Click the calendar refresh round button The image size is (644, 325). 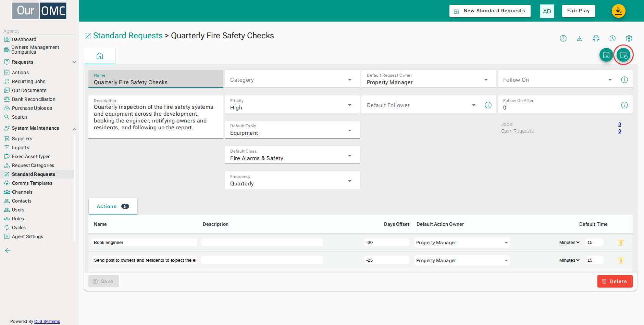pyautogui.click(x=623, y=55)
